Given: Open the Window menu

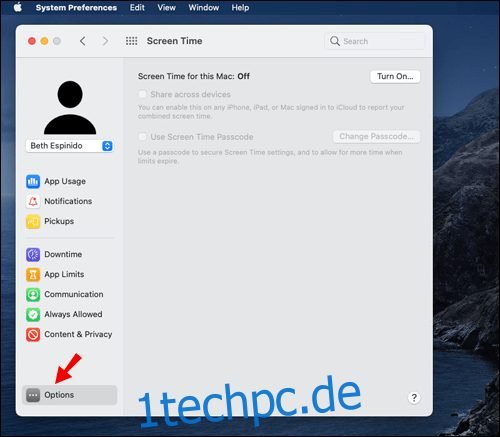Looking at the screenshot, I should (204, 7).
